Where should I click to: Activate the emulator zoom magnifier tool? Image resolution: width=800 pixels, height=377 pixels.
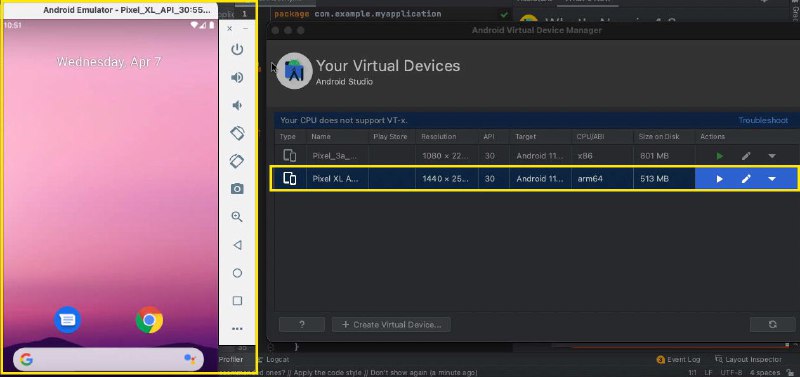[237, 217]
